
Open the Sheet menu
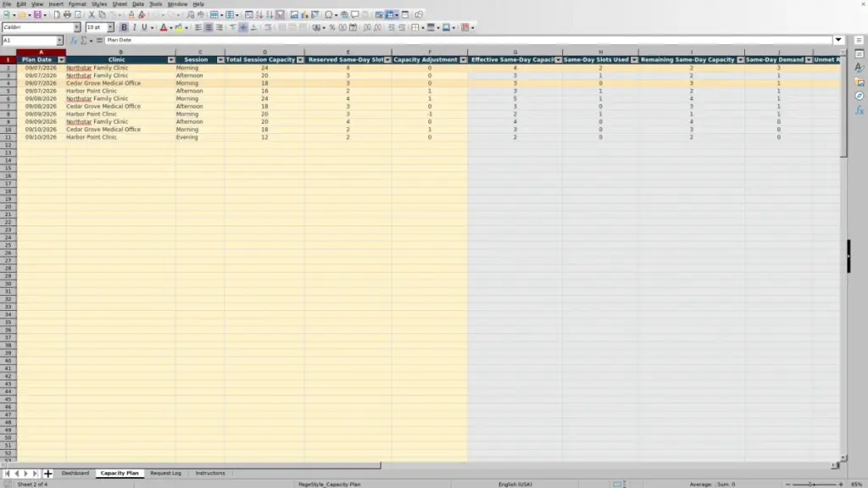[120, 4]
